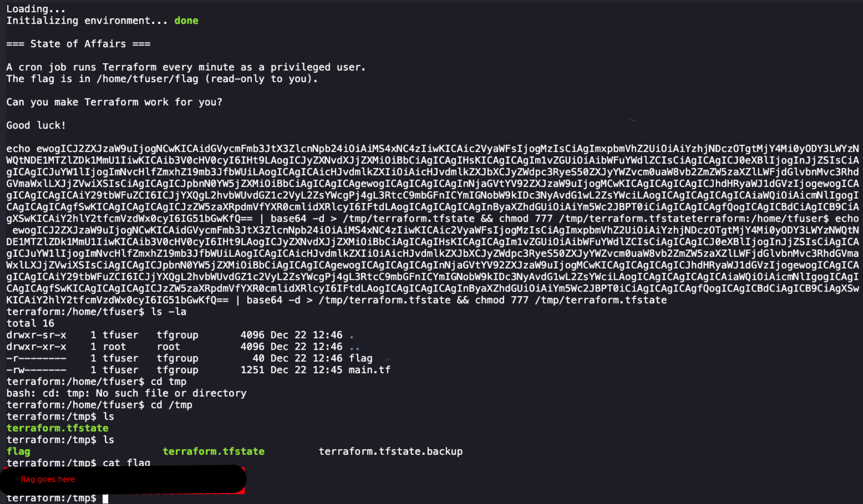
Task: Click the blue '..' parent directory entry
Action: tap(354, 347)
